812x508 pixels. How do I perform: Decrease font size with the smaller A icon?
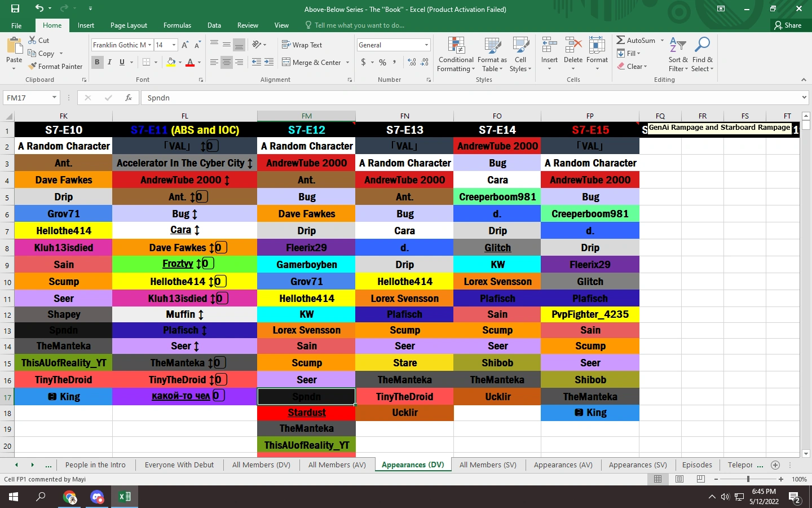197,45
